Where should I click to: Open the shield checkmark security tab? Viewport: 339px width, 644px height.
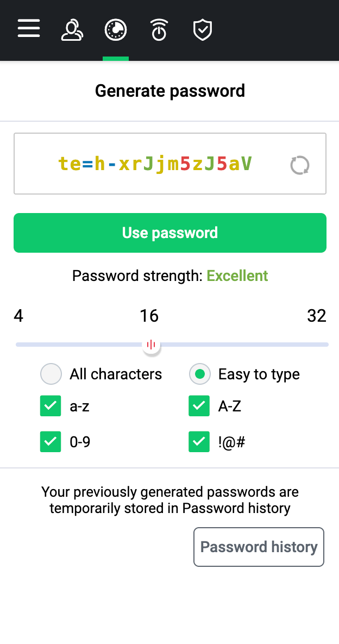tap(203, 30)
